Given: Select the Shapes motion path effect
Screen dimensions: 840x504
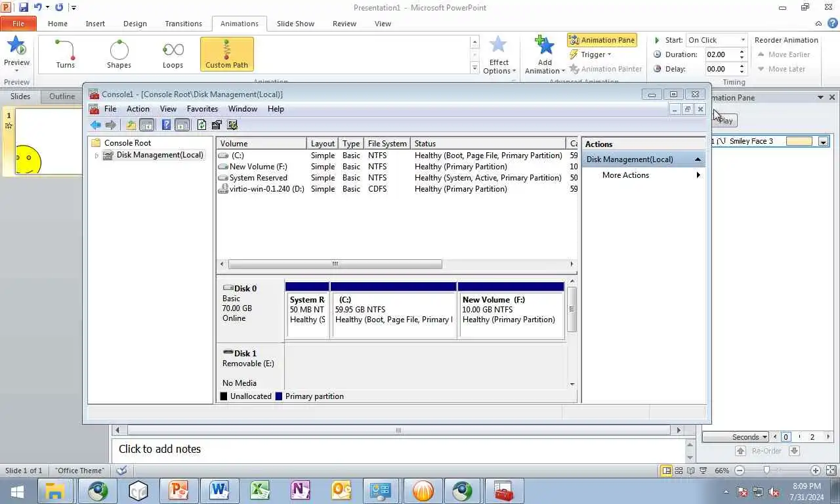Looking at the screenshot, I should (x=119, y=54).
